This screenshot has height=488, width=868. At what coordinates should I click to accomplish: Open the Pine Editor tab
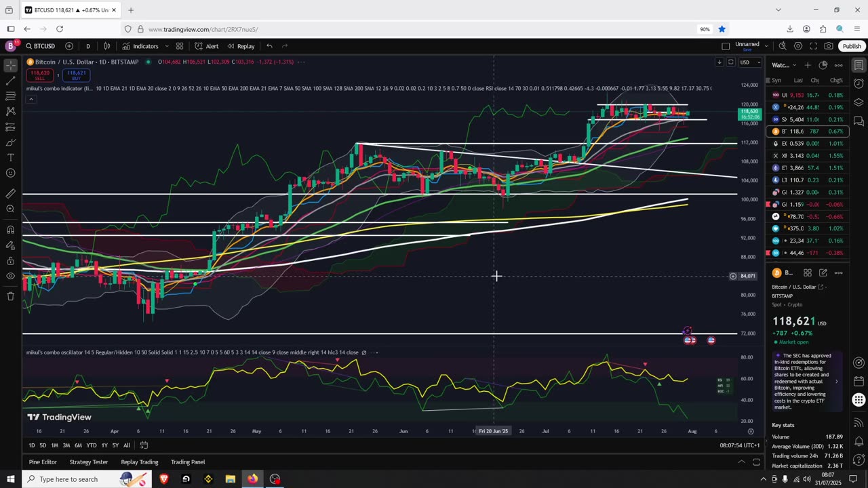click(43, 462)
